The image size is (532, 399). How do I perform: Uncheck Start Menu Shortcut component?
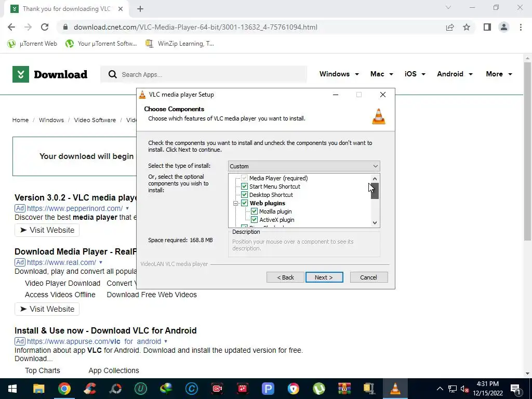tap(244, 187)
